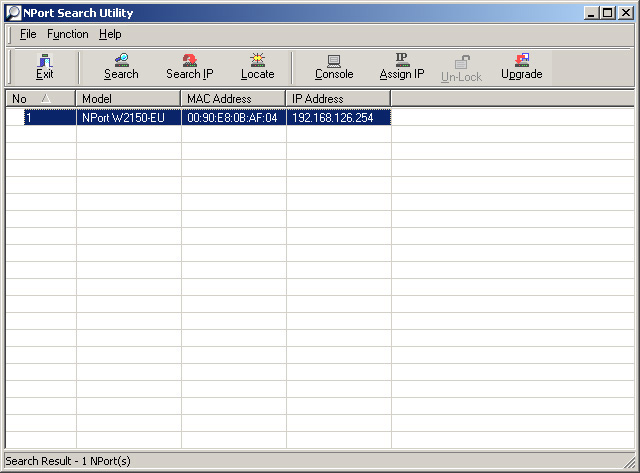The image size is (640, 473).
Task: Select the NPort W2150-EU model cell
Action: pyautogui.click(x=123, y=118)
